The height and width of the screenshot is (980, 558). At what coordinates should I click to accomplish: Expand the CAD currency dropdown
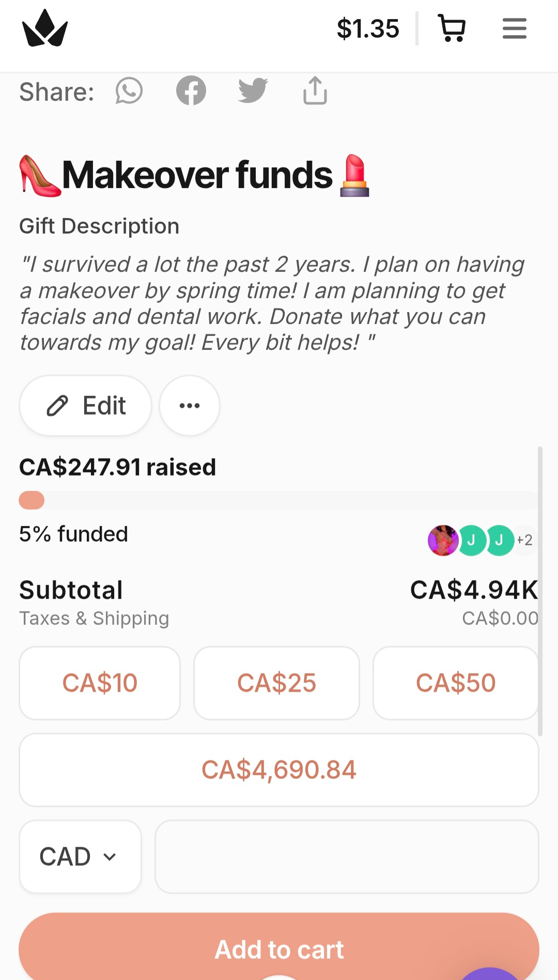point(80,856)
